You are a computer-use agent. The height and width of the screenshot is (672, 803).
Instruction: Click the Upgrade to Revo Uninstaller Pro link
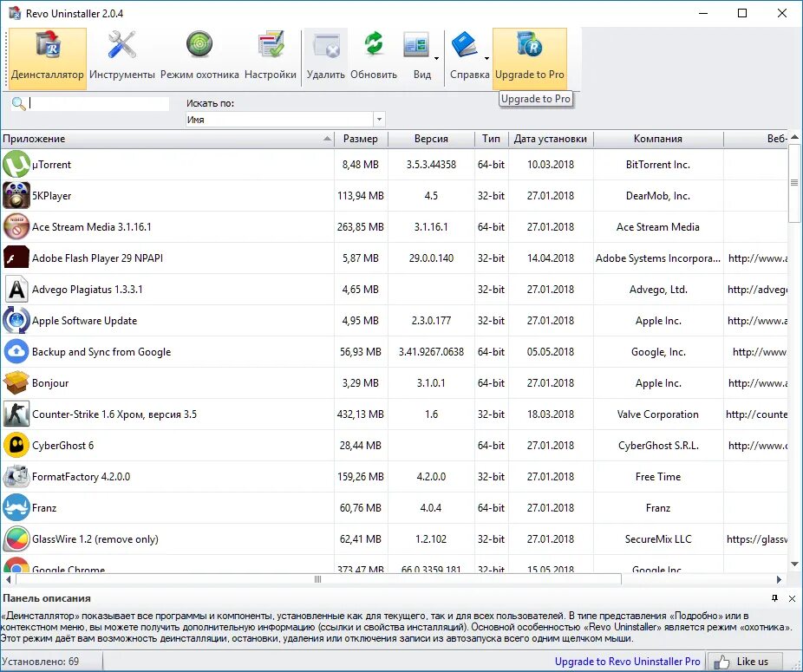tap(627, 662)
